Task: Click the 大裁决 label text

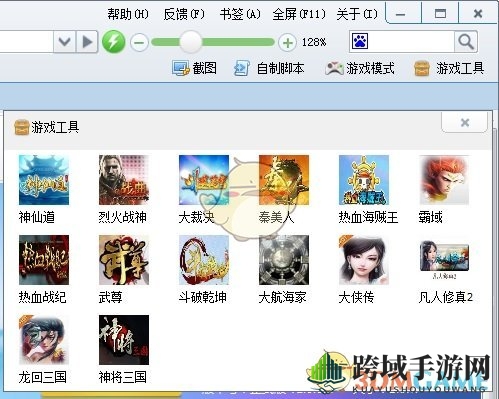Action: pos(196,217)
